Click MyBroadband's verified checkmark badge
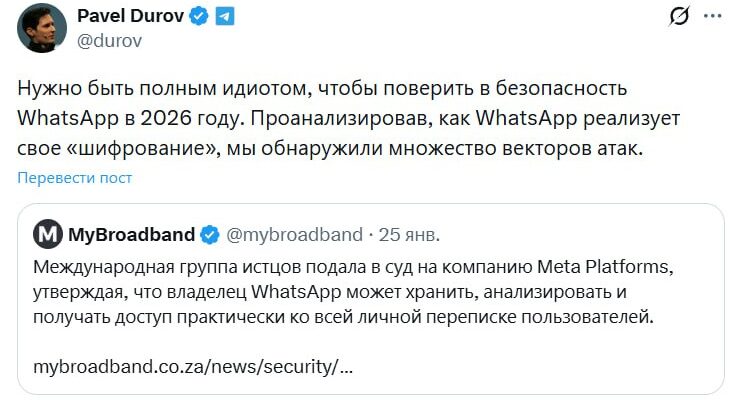 [x=210, y=235]
